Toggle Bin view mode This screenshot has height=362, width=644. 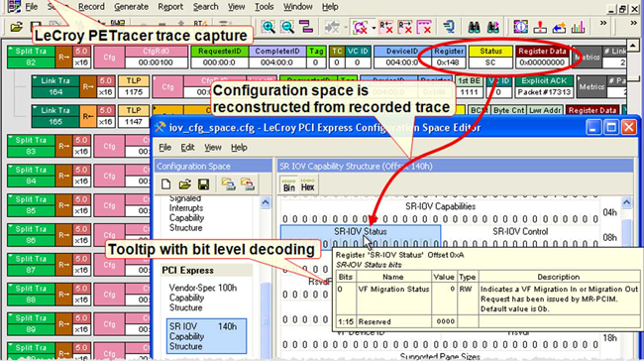click(x=289, y=184)
